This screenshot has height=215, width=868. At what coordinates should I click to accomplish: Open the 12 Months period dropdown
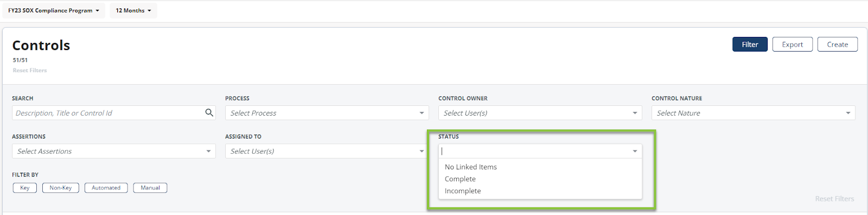click(133, 10)
